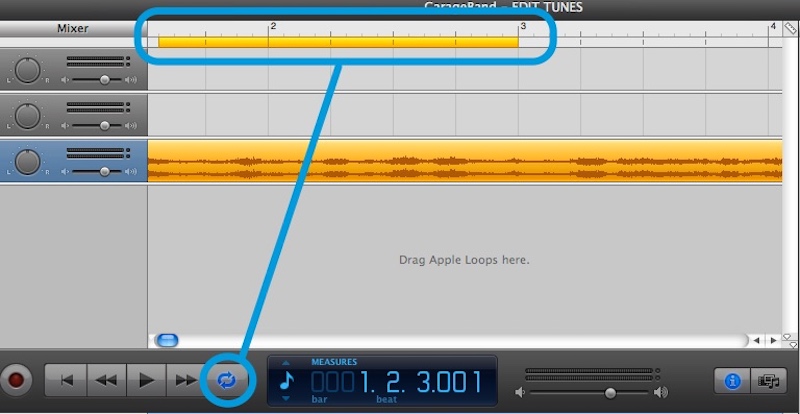This screenshot has height=414, width=800.
Task: Click the blue horizontal scrollbar thumb
Action: point(167,340)
